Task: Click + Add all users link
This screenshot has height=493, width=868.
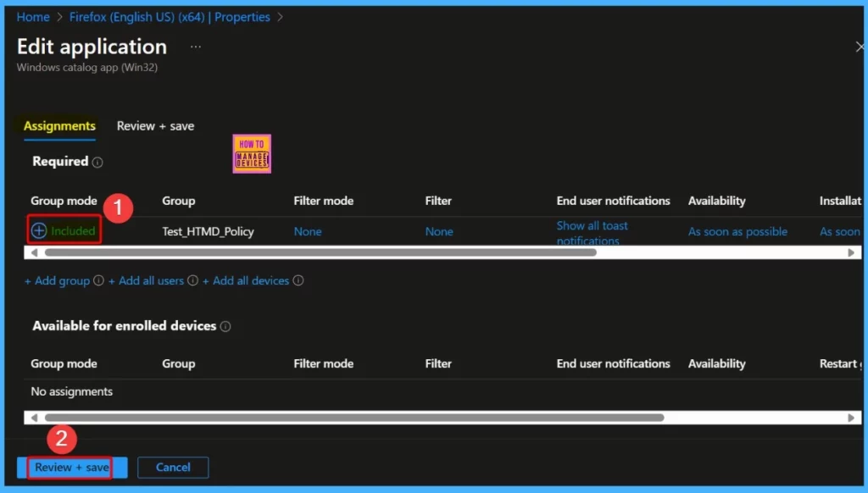Action: (x=146, y=280)
